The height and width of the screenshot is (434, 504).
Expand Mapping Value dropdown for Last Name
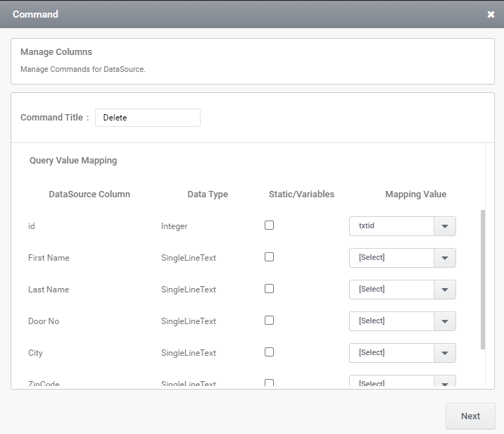[403, 290]
